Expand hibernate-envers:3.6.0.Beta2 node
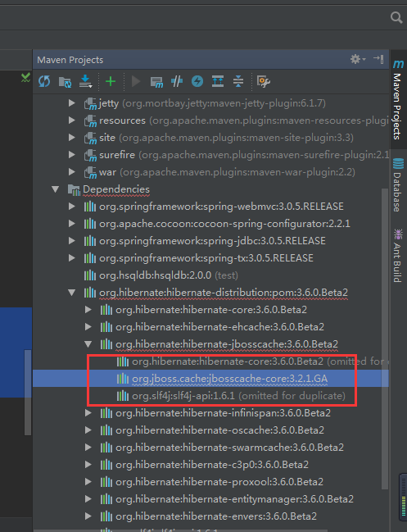Image resolution: width=407 pixels, height=532 pixels. click(x=88, y=516)
